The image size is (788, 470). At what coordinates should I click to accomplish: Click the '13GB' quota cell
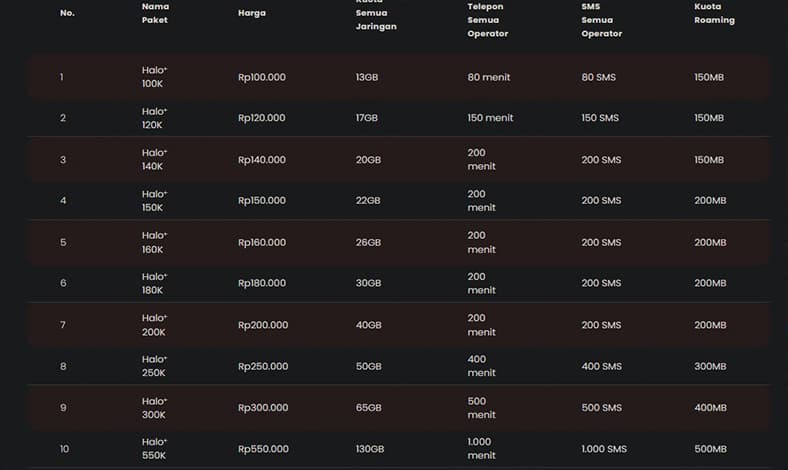pos(367,77)
